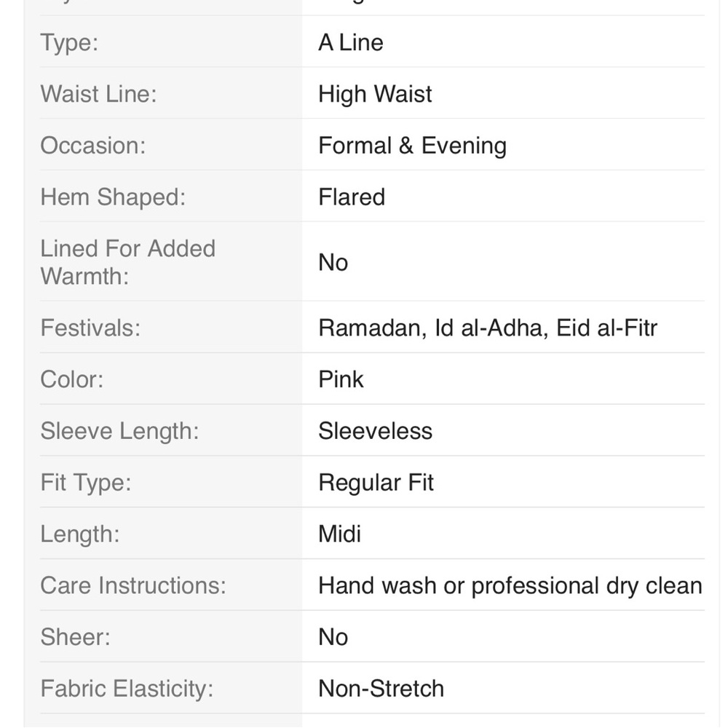
Task: Click the Festivals label
Action: tap(90, 328)
